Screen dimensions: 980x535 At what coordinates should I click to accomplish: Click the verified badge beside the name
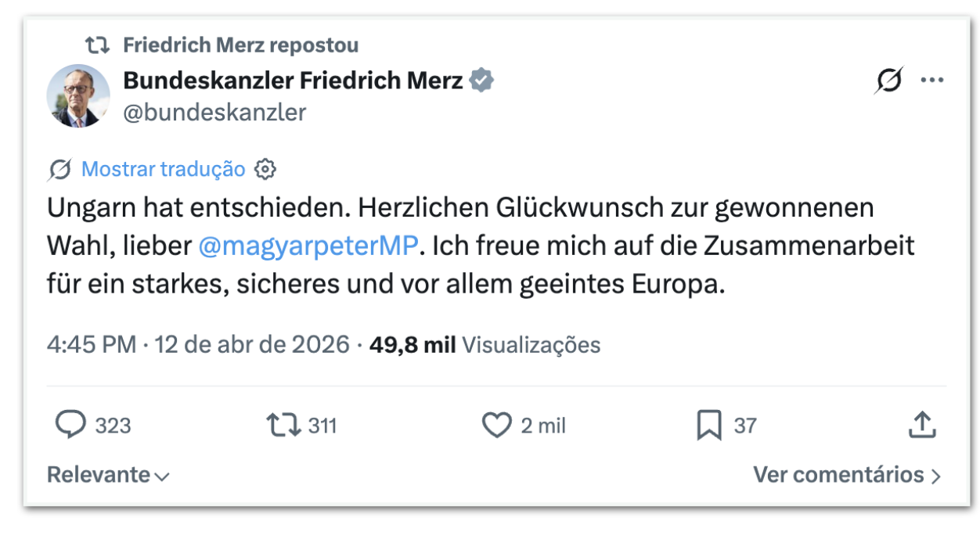(481, 80)
